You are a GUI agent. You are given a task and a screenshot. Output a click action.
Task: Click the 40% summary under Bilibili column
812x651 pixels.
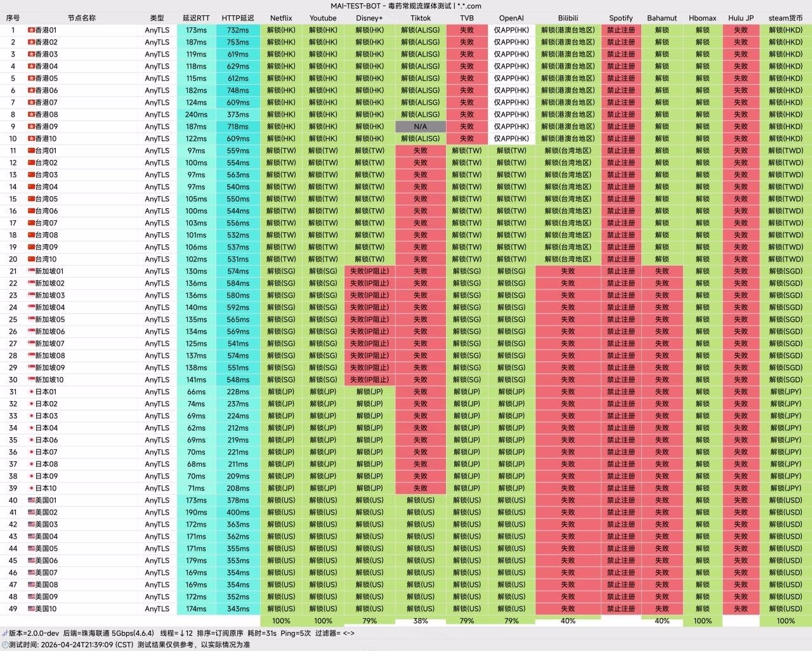[x=568, y=621]
